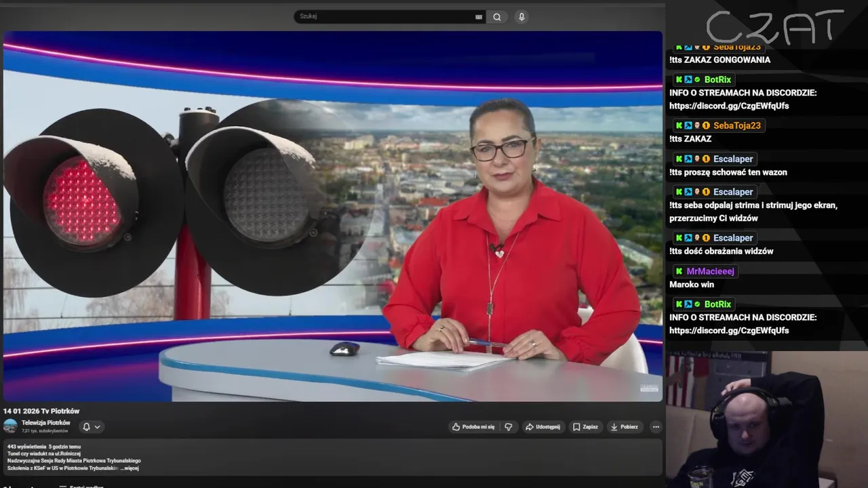
Task: Click the thumbs-down dislike icon
Action: pos(509,427)
